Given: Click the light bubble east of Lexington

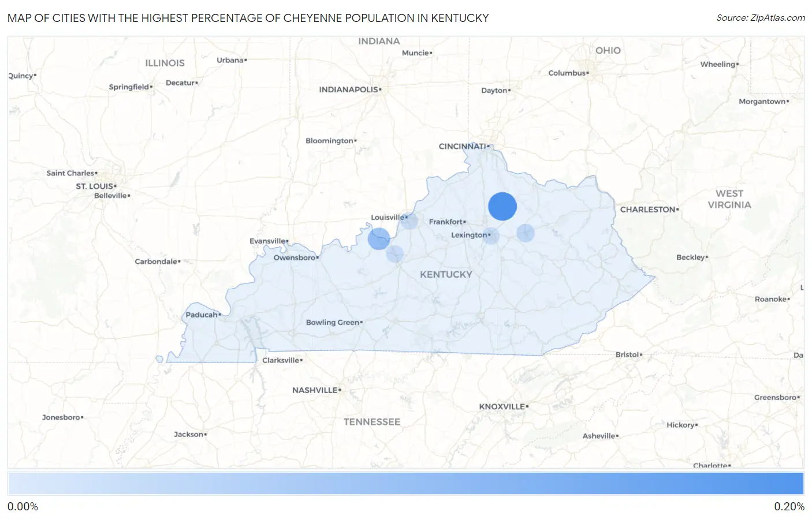Looking at the screenshot, I should pyautogui.click(x=526, y=233).
